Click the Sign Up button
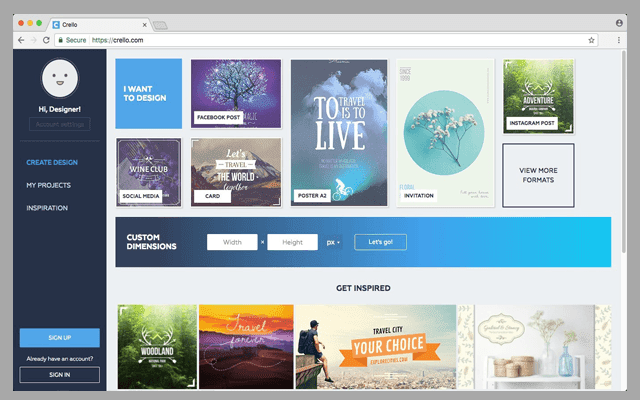 click(x=60, y=338)
